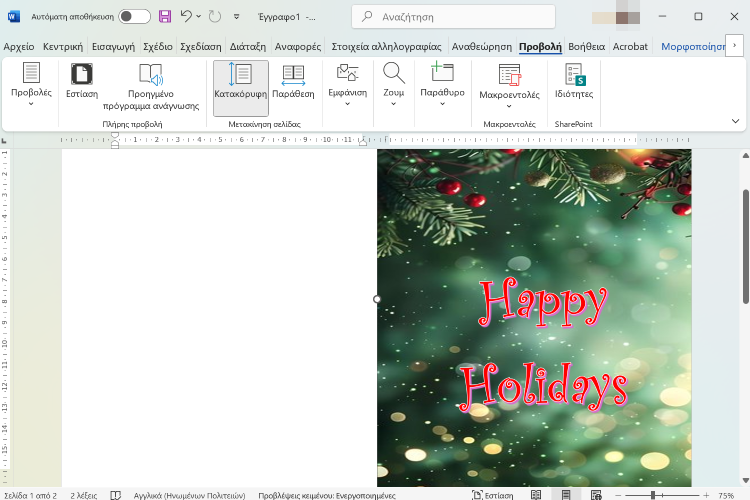This screenshot has width=750, height=500.
Task: Click the Εστίαση button in status bar
Action: coord(493,495)
